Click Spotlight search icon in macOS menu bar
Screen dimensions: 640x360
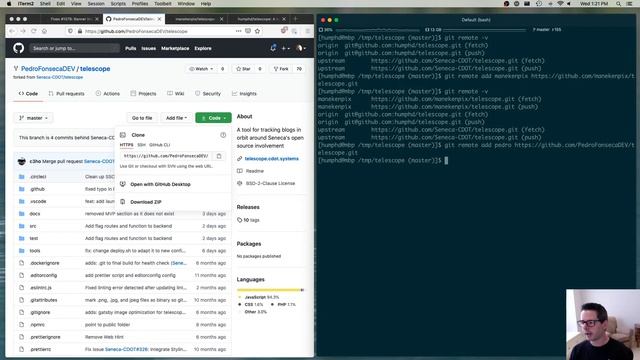[618, 4]
